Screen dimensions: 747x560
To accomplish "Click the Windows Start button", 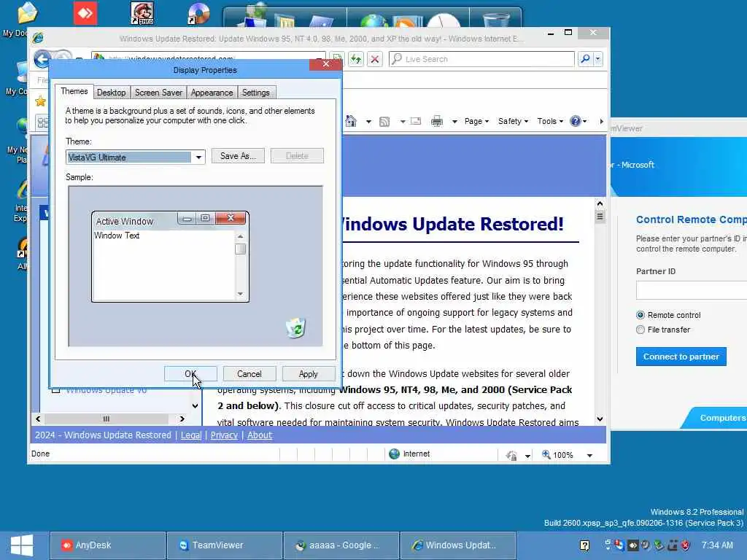I will click(21, 545).
